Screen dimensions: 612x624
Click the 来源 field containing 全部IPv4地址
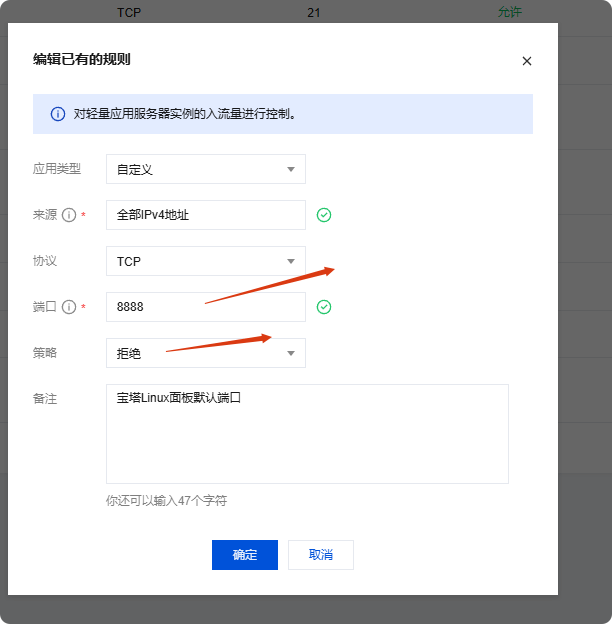(206, 215)
